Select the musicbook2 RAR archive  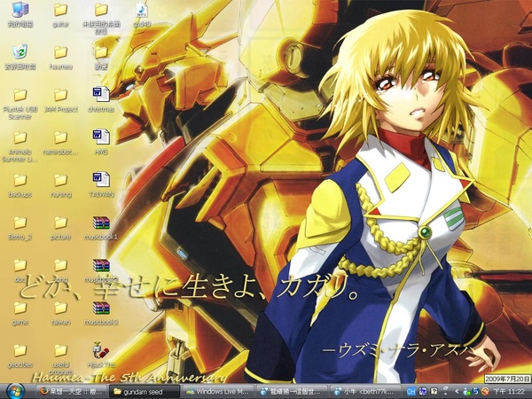101,270
